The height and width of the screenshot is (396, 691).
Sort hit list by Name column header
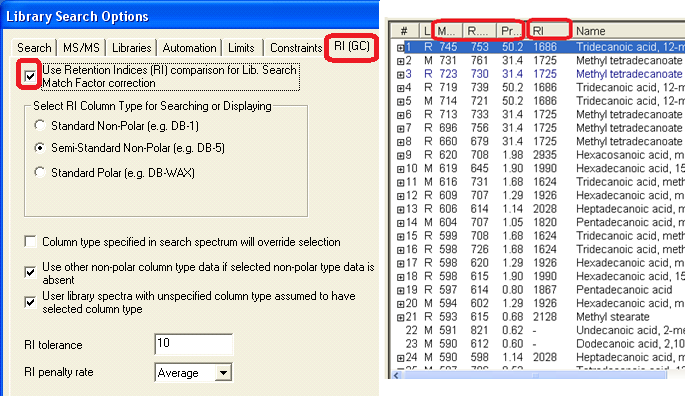point(628,31)
